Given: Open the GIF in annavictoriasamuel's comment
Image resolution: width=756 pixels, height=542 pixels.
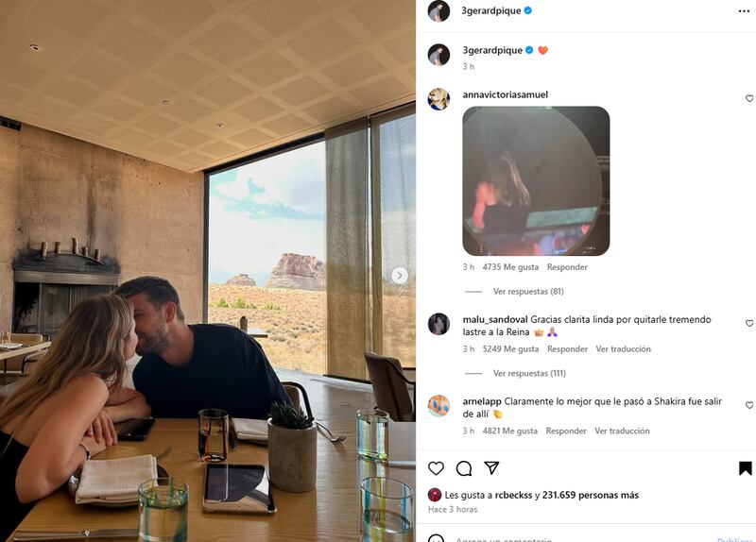Looking at the screenshot, I should tap(536, 180).
